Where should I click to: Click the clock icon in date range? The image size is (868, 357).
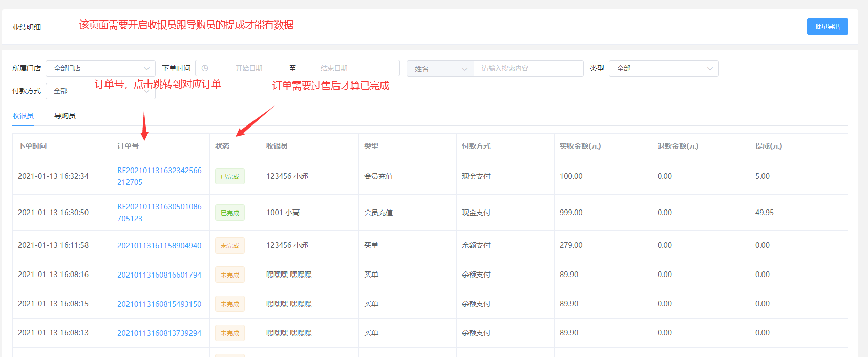tap(205, 68)
